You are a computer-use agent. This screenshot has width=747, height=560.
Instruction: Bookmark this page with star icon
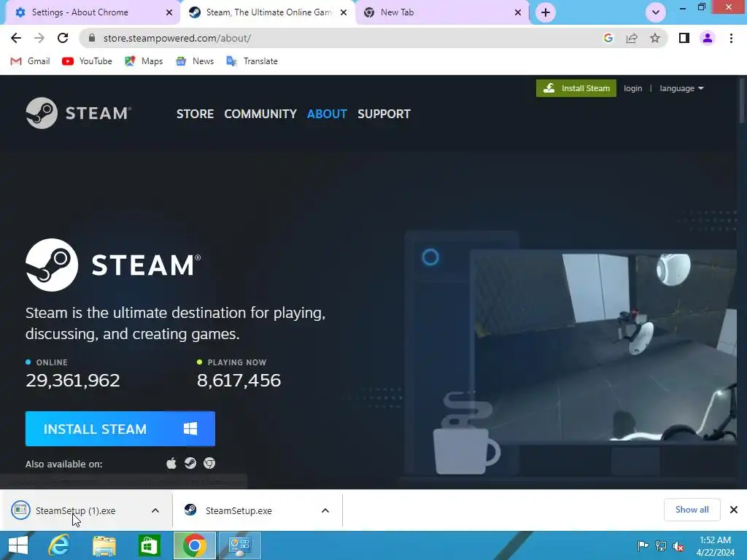pos(655,38)
